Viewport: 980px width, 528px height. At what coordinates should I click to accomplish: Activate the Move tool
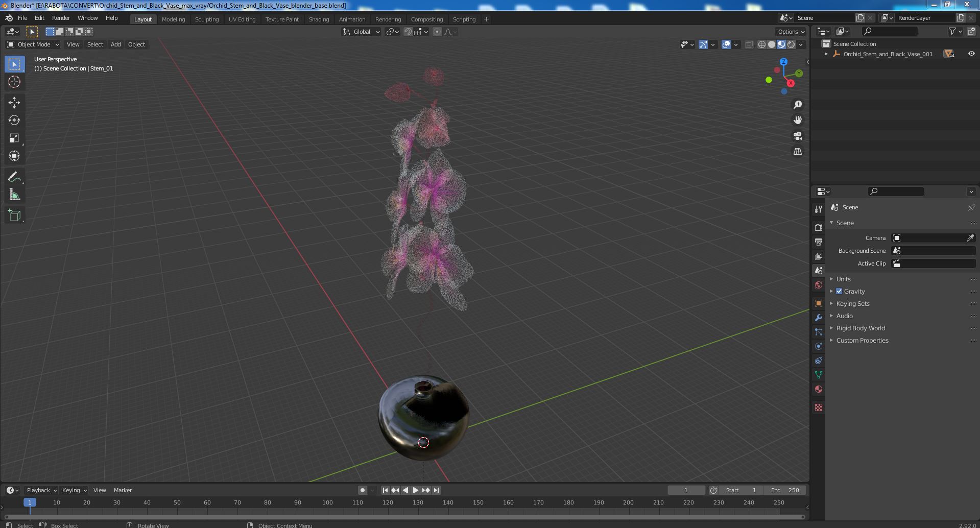14,103
